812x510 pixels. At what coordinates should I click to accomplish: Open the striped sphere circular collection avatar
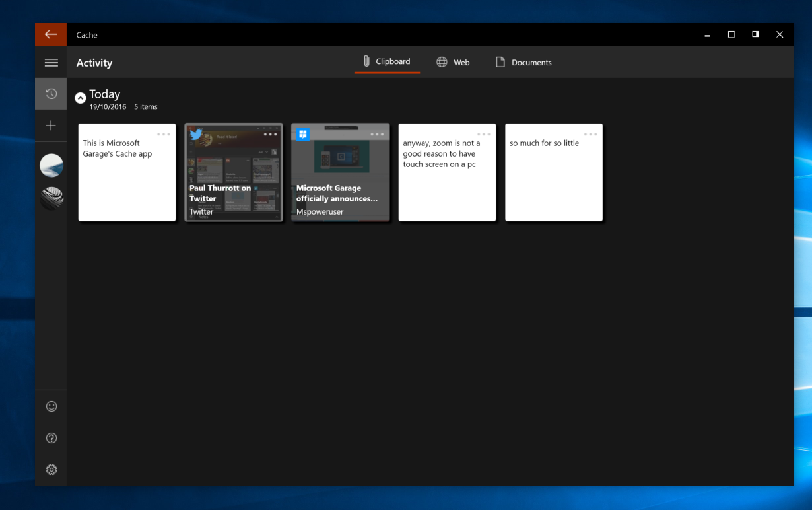point(51,198)
